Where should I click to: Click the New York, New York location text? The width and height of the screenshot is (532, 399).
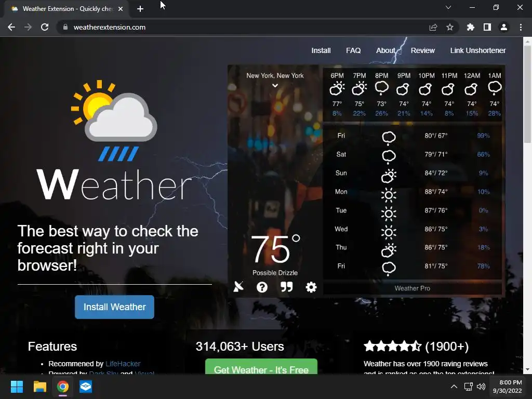(x=275, y=76)
